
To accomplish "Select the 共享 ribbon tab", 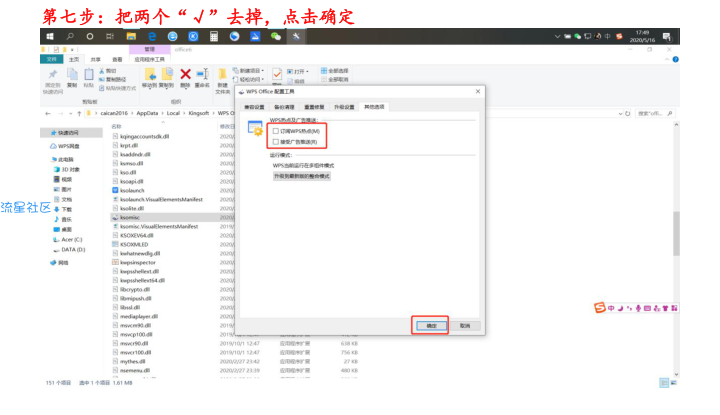I will point(96,59).
